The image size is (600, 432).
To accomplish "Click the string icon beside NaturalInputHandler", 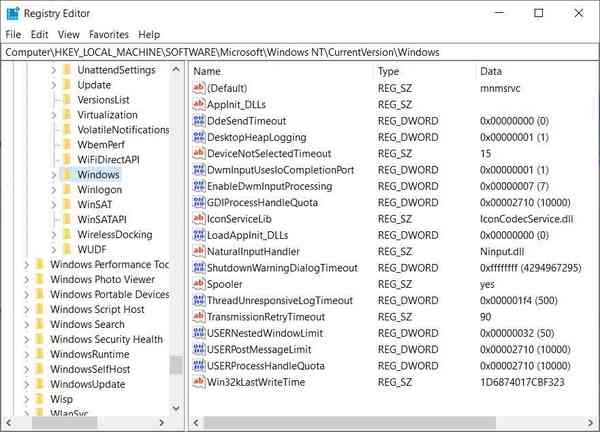I will point(199,251).
